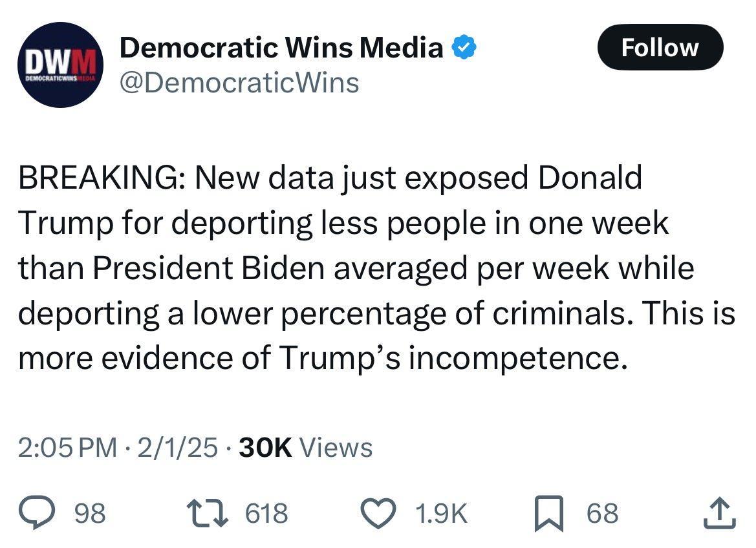
Task: Open the reply comment bubble icon
Action: click(37, 513)
